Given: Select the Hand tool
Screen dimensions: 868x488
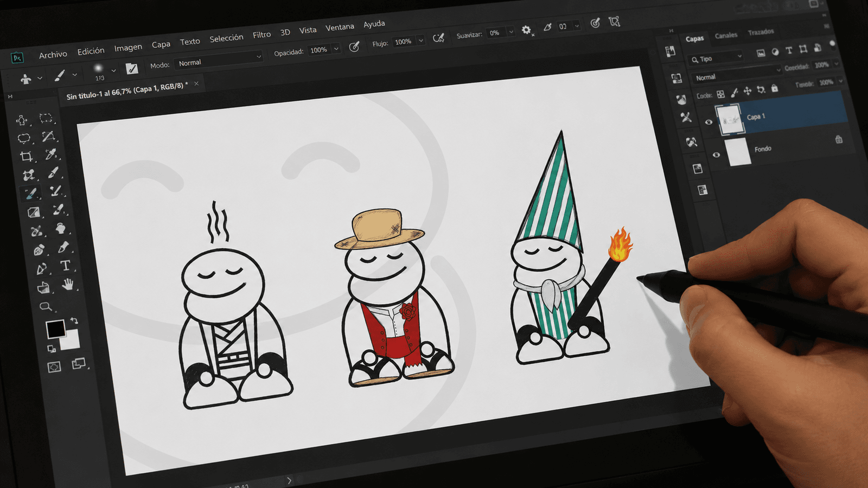Looking at the screenshot, I should pyautogui.click(x=68, y=284).
